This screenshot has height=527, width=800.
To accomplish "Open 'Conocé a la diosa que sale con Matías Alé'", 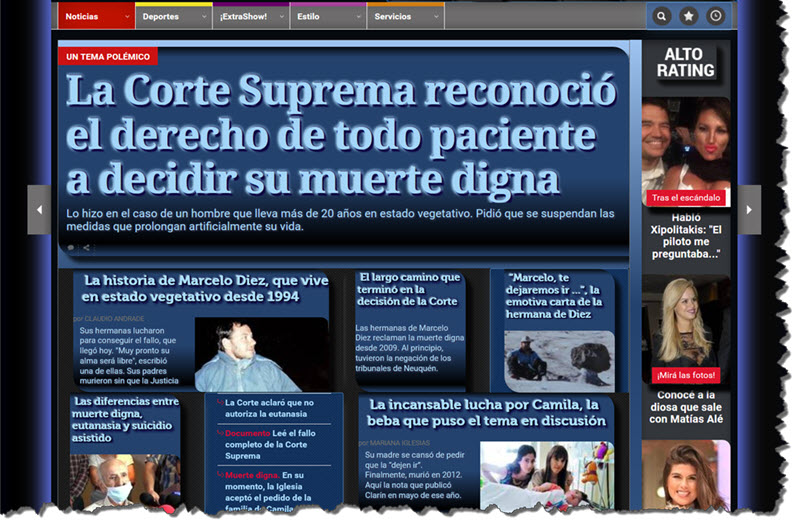I will [686, 407].
